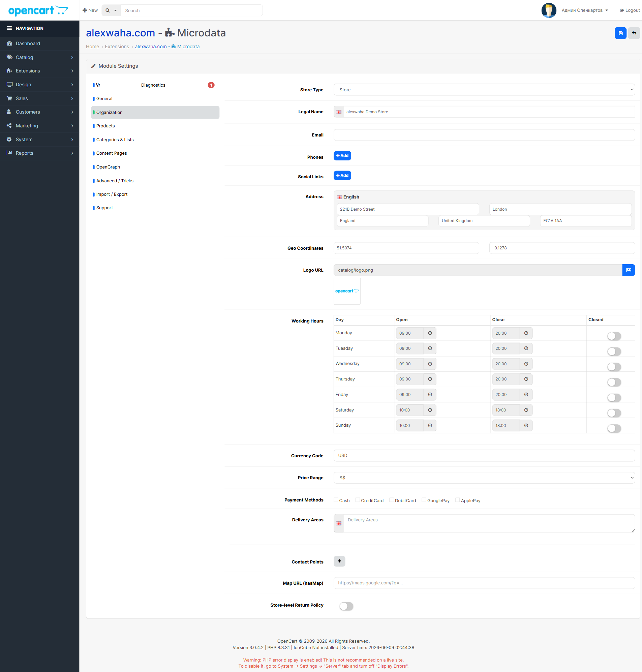Click the admin user avatar picture

(549, 10)
